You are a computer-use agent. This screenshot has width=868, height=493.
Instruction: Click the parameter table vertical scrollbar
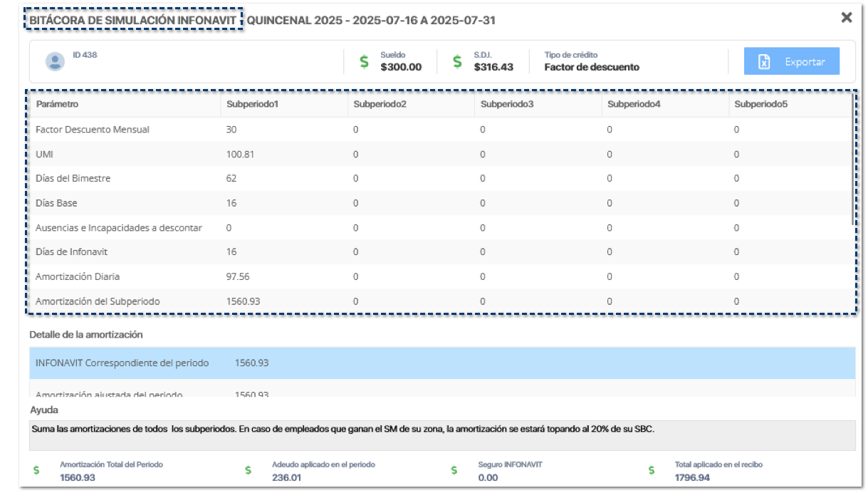[x=854, y=164]
